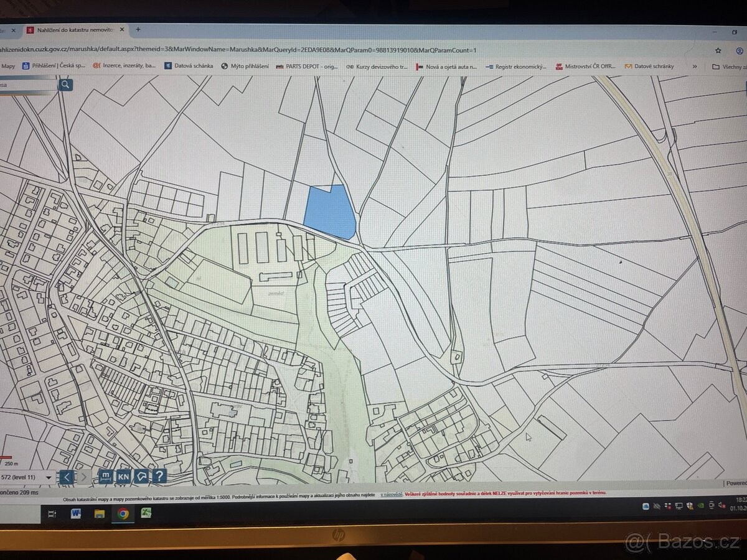
Task: Activate the KN cadastre info tool
Action: tap(124, 477)
